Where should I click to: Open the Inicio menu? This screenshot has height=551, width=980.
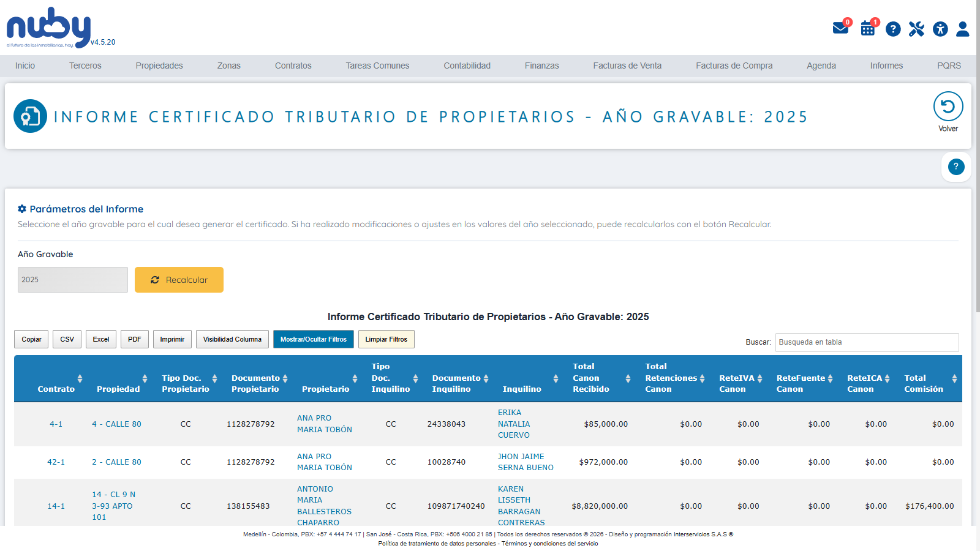25,66
